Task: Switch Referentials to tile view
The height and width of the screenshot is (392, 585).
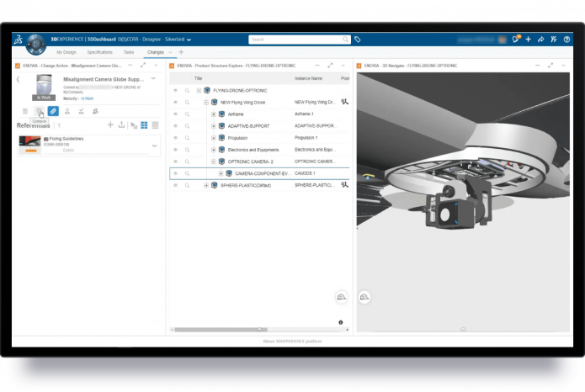Action: 144,125
